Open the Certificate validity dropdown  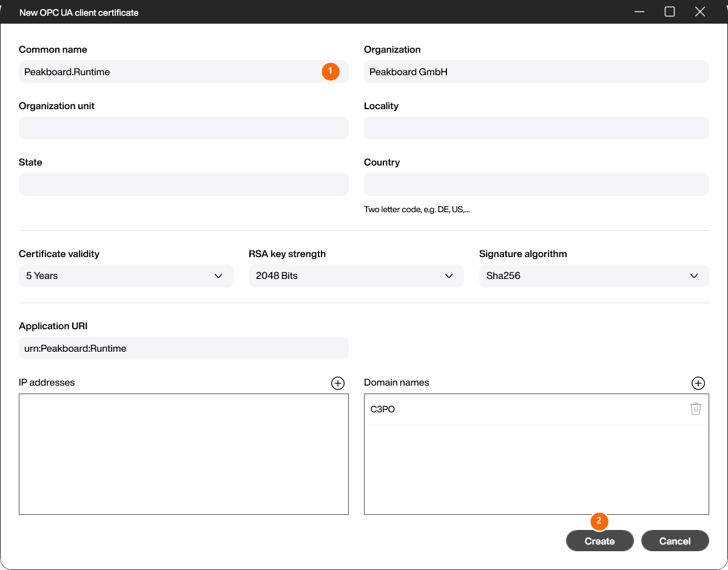[x=126, y=276]
